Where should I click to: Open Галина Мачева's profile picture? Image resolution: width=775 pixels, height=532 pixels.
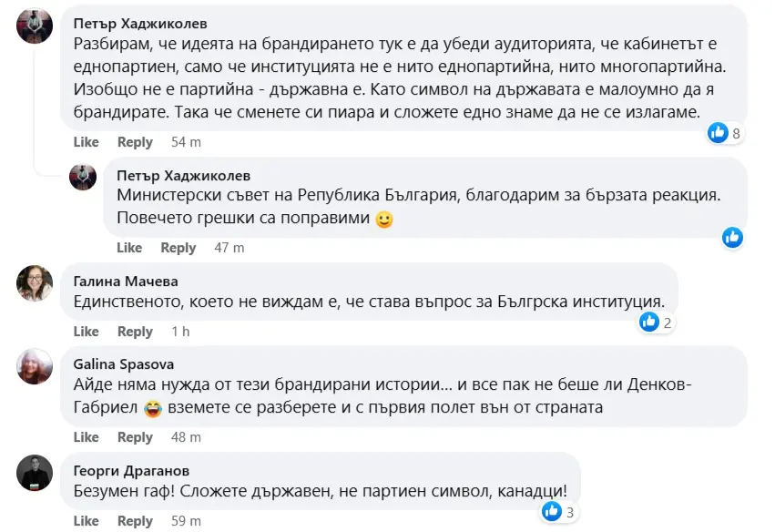[35, 283]
